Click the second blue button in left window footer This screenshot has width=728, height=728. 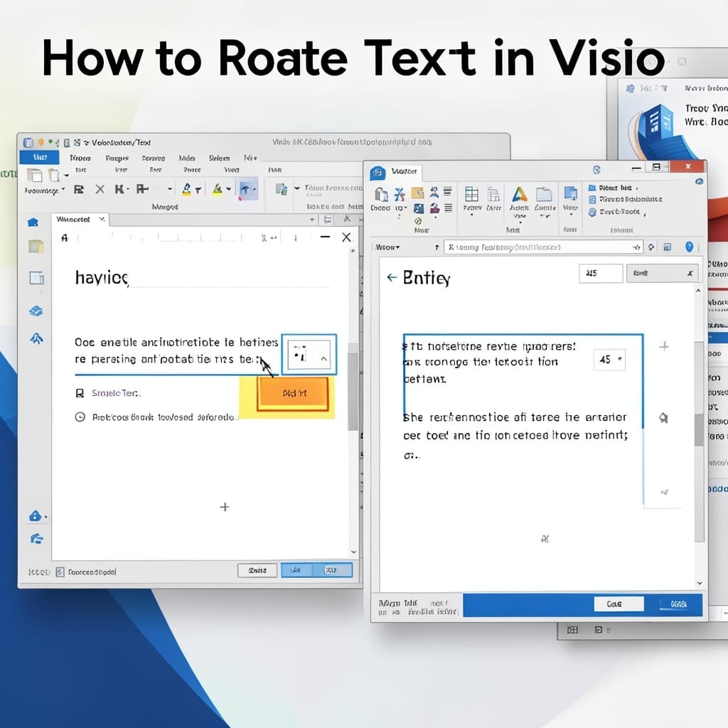[331, 570]
